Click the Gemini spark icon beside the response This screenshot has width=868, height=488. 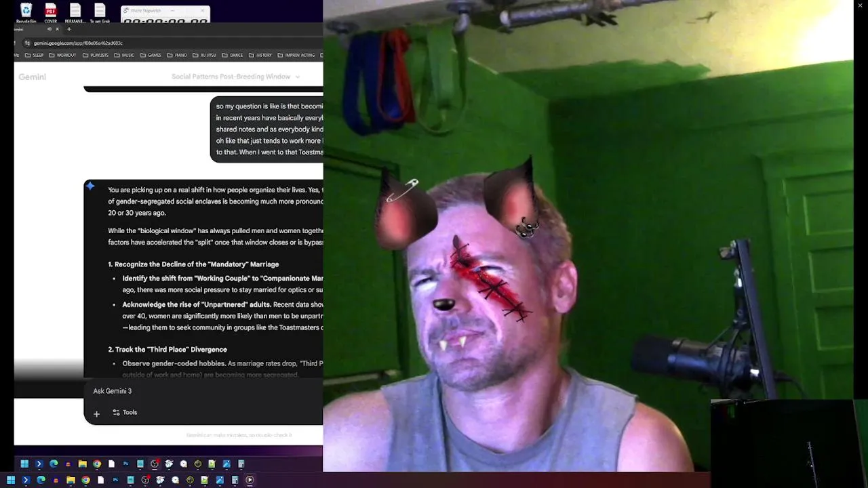tap(90, 186)
